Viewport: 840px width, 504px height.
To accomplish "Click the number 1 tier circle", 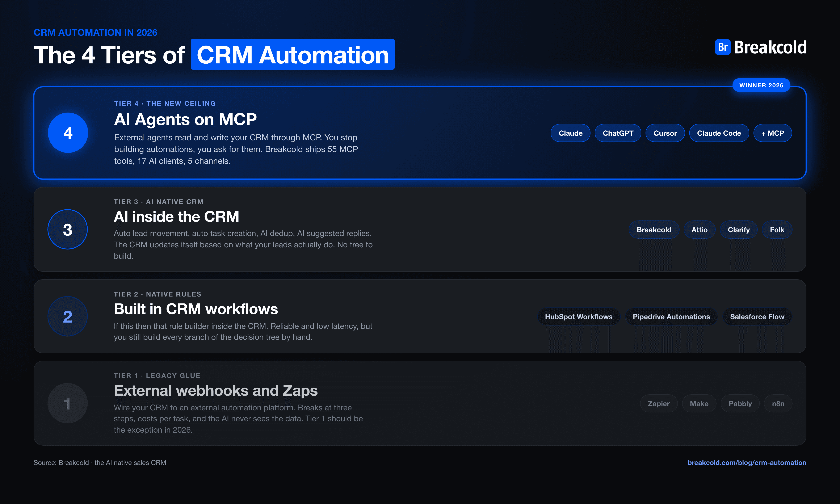I will pyautogui.click(x=68, y=403).
